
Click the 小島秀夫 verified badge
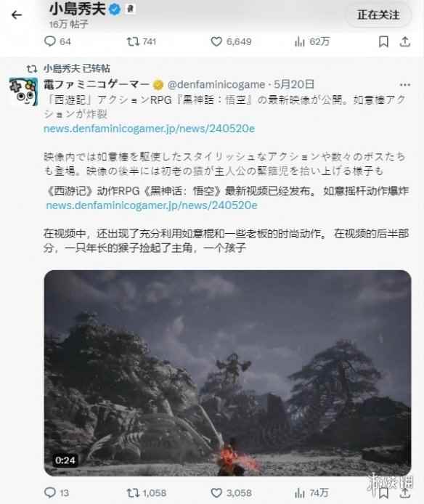pos(115,9)
